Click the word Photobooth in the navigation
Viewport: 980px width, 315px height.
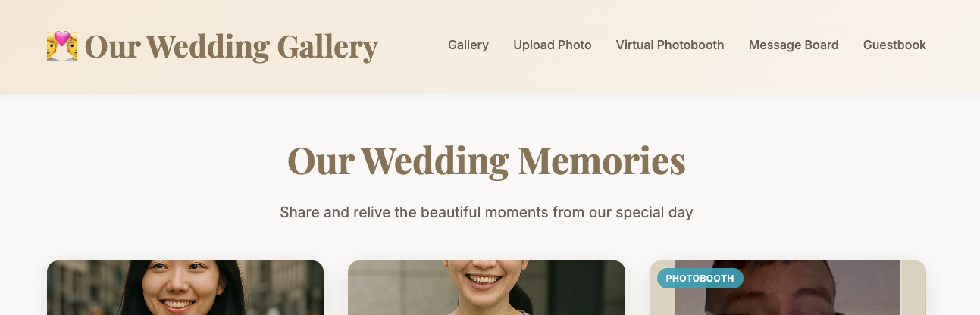click(690, 45)
